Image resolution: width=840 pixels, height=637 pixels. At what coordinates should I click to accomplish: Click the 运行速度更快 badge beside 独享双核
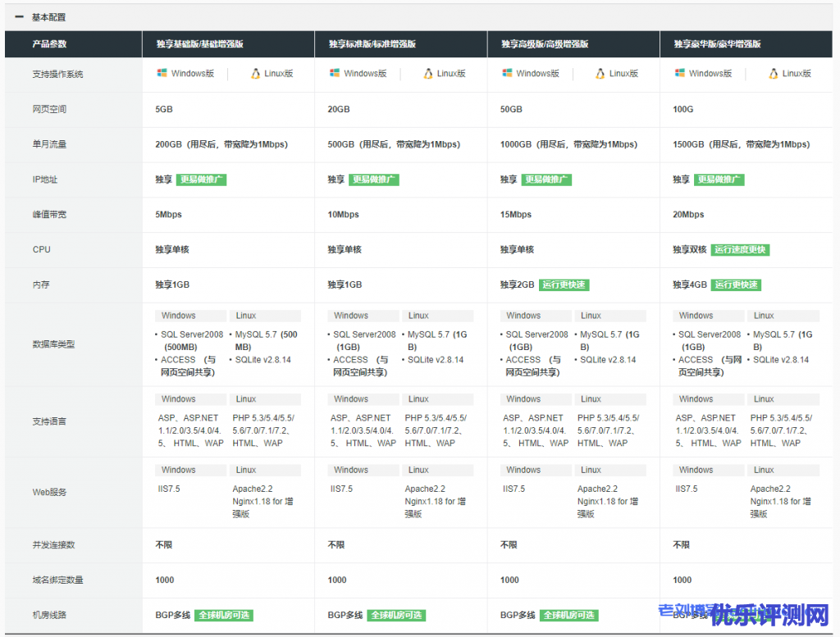(740, 249)
